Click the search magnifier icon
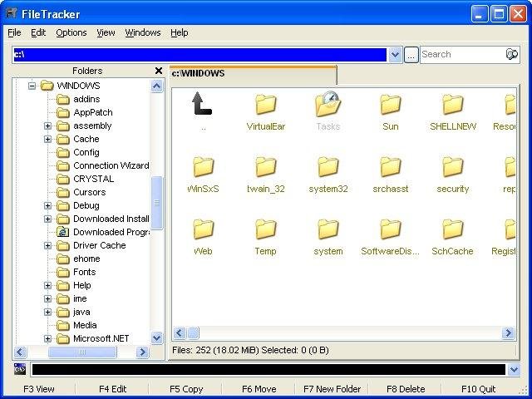 pos(512,54)
